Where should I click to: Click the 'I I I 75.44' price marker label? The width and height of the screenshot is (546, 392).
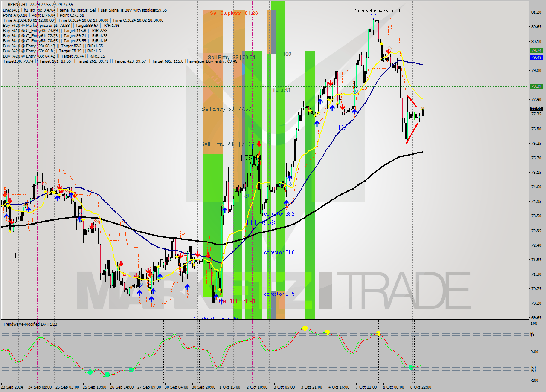pos(247,158)
